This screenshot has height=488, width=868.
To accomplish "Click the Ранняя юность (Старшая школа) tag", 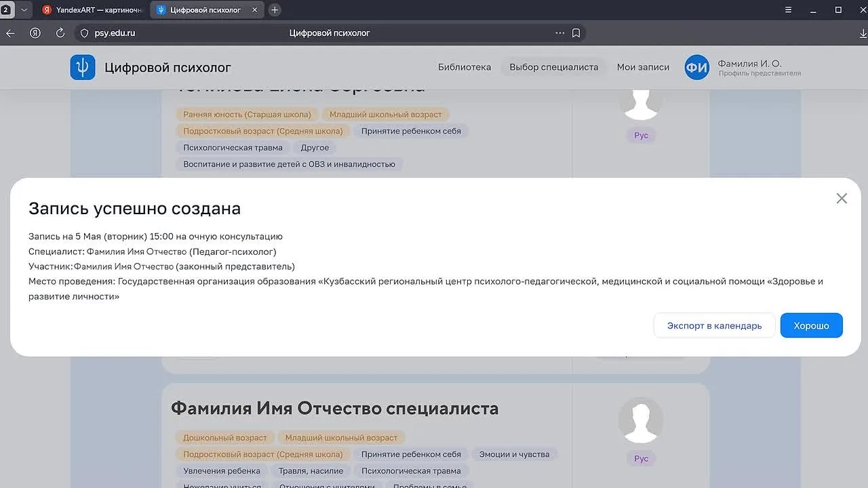I will click(x=247, y=115).
